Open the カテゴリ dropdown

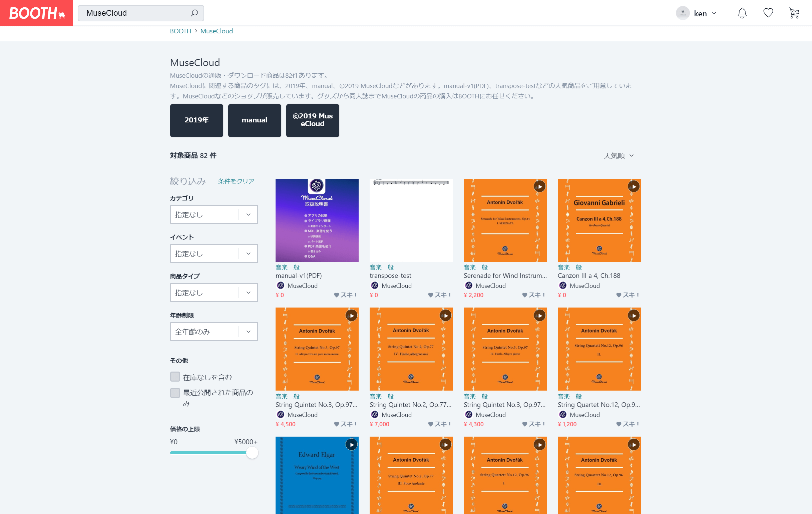pos(214,214)
